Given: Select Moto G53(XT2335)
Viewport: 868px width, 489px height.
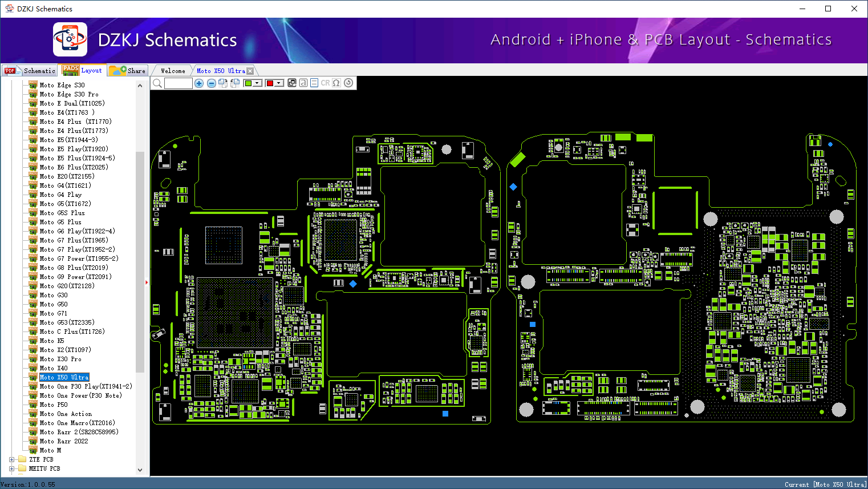Looking at the screenshot, I should [67, 322].
